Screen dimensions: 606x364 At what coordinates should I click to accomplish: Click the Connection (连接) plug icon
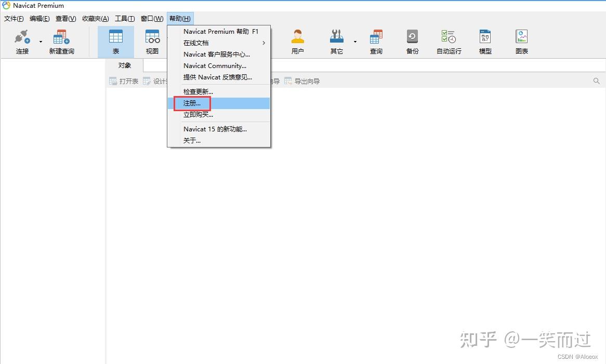pyautogui.click(x=22, y=37)
